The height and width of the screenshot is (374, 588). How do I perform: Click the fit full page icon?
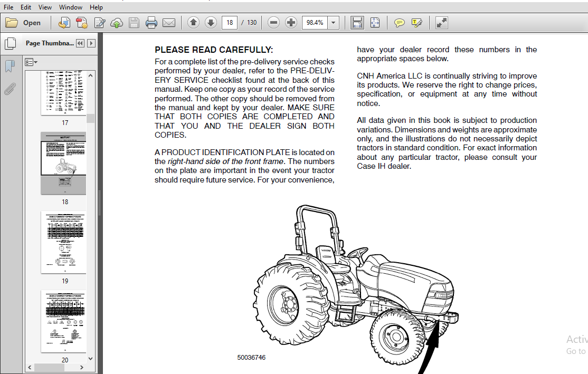[375, 23]
